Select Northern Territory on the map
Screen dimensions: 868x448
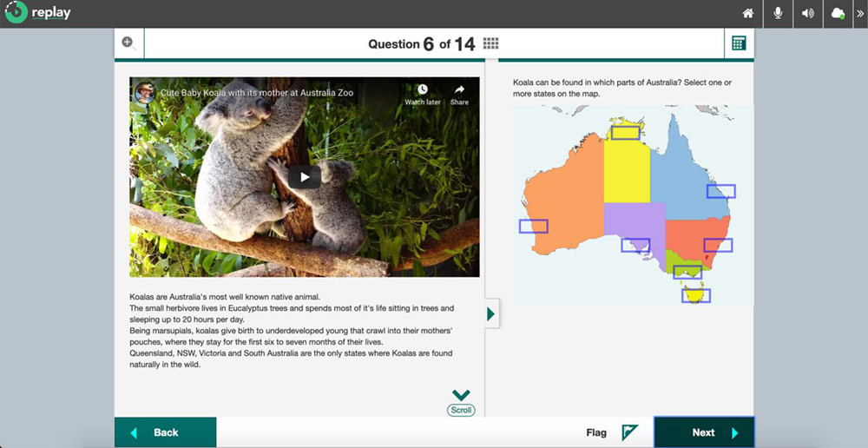pos(626,133)
